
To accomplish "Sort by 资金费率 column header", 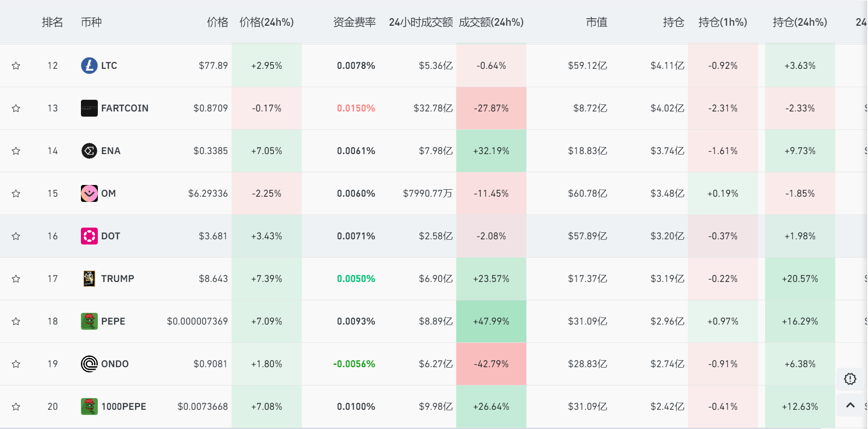I will [354, 22].
